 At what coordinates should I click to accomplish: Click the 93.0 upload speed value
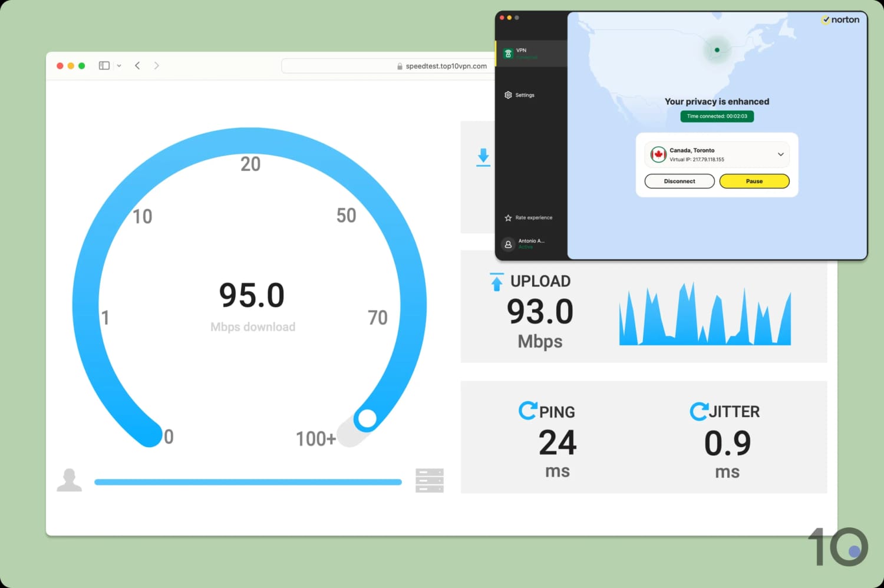[x=540, y=312]
